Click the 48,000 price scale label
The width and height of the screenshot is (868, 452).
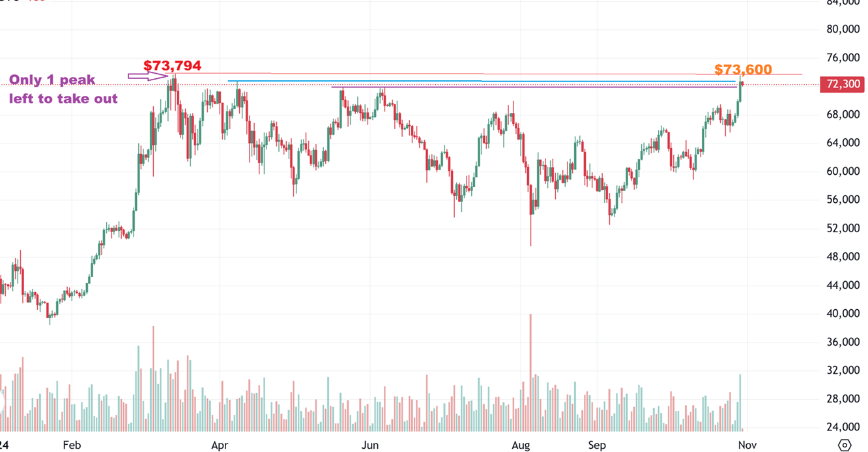click(842, 257)
